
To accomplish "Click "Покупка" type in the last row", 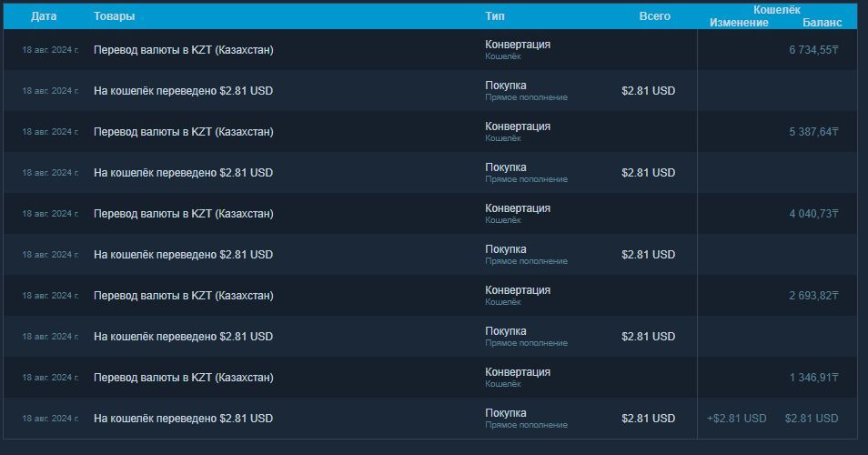I will [505, 413].
